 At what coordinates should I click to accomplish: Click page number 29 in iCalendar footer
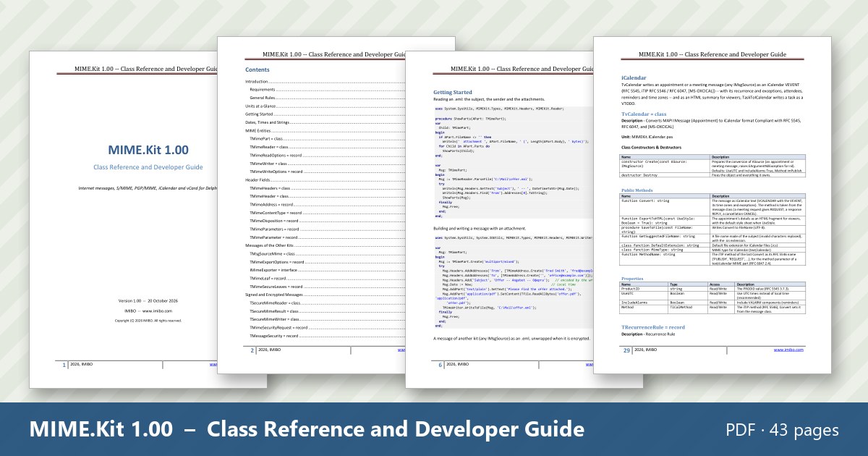[x=626, y=350]
